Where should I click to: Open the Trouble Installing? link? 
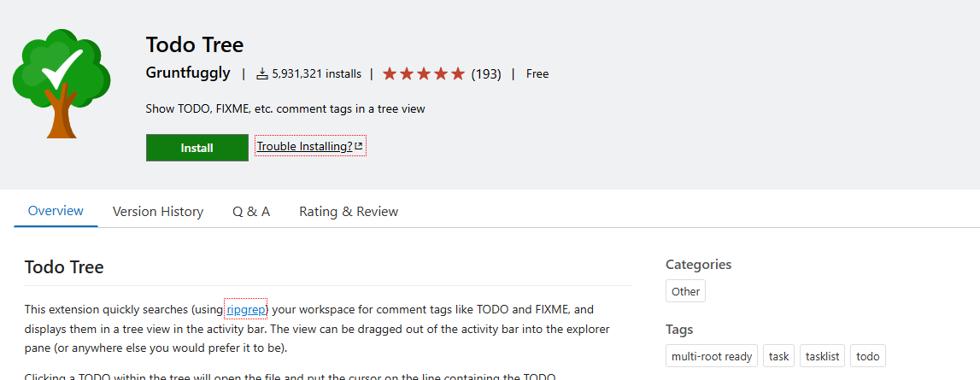310,146
